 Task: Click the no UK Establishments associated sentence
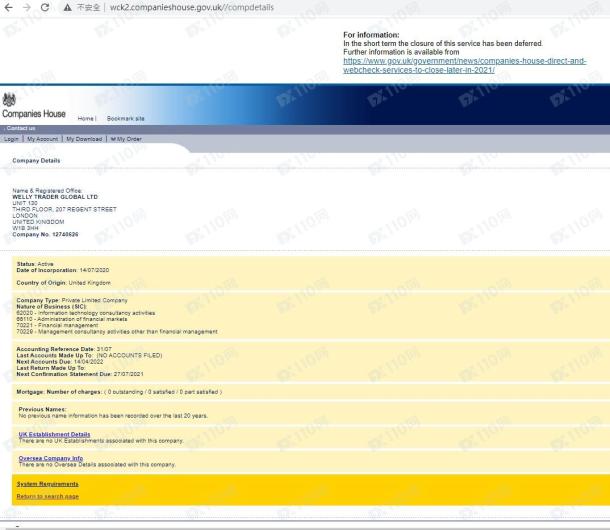tap(101, 441)
